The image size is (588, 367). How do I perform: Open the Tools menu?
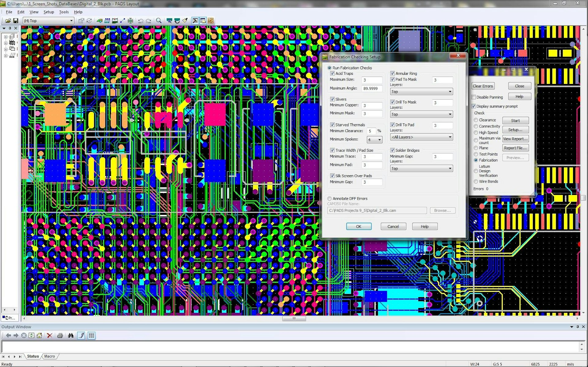point(64,12)
